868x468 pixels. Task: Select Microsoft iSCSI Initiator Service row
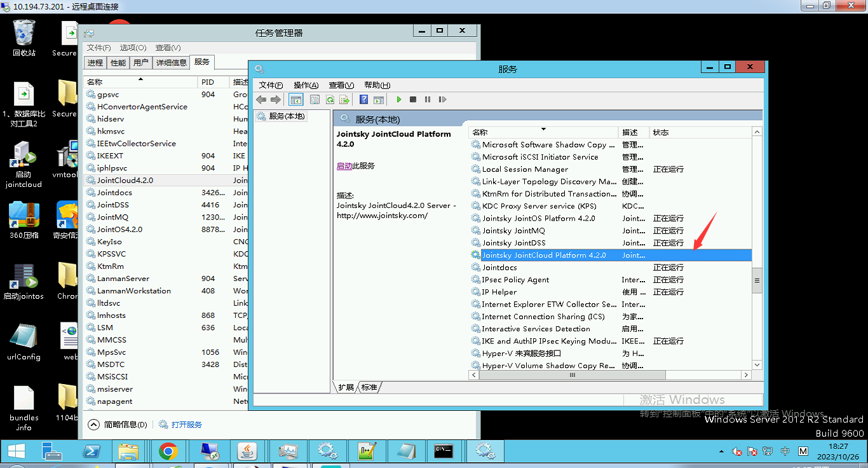610,157
